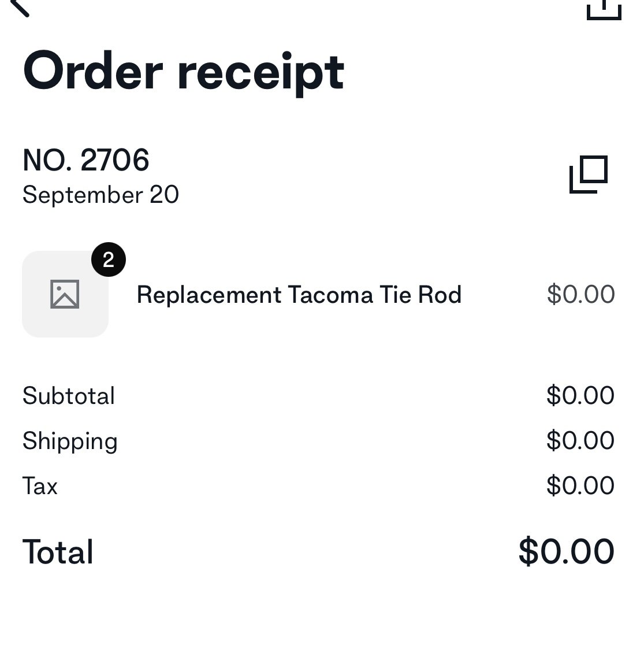Tap the Shipping amount $0.00
Viewport: 644px width, 649px height.
click(x=580, y=440)
